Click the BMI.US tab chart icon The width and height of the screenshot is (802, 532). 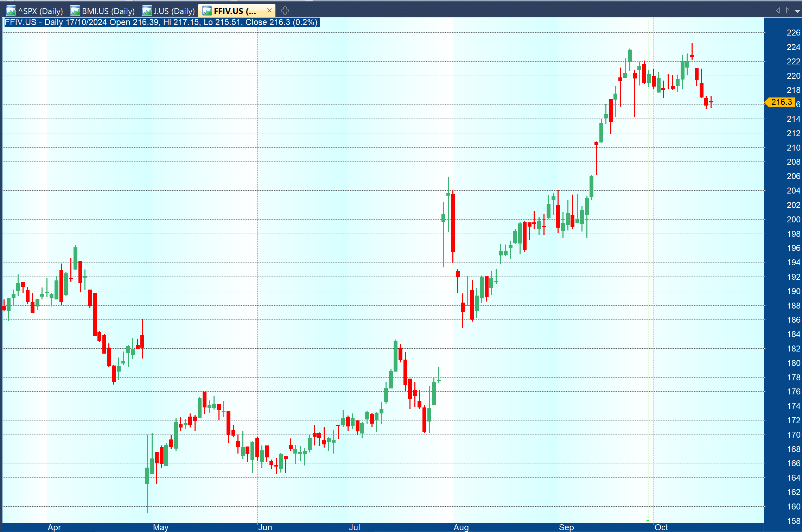75,11
